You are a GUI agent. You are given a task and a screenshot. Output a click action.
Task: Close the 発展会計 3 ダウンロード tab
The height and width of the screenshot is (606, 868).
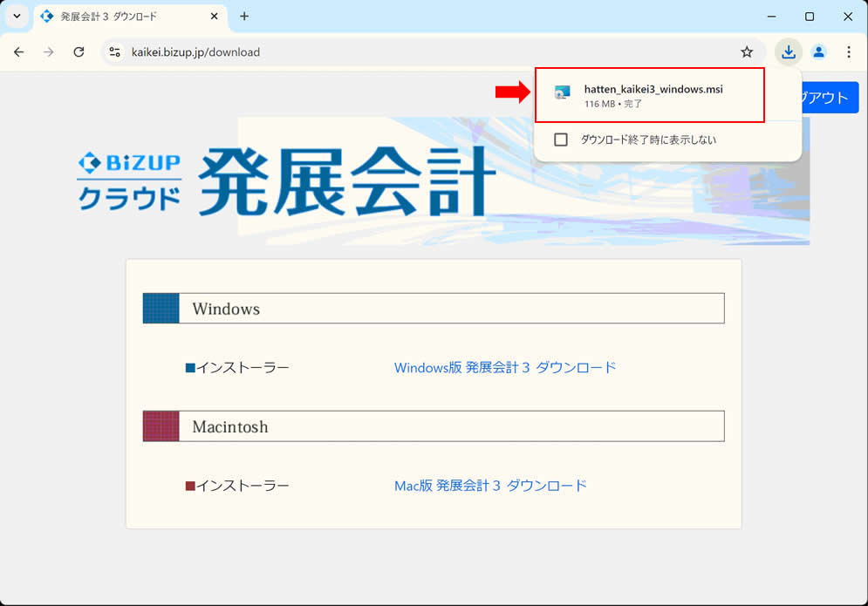tap(215, 17)
